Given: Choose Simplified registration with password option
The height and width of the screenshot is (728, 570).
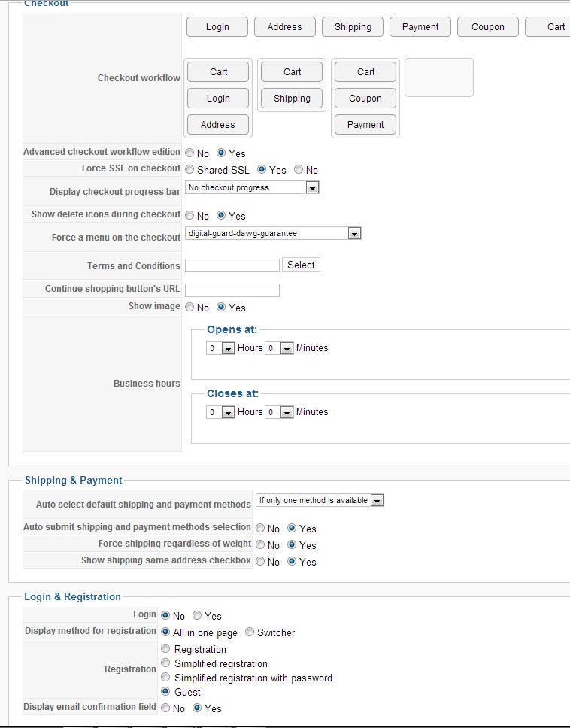Looking at the screenshot, I should pyautogui.click(x=165, y=678).
